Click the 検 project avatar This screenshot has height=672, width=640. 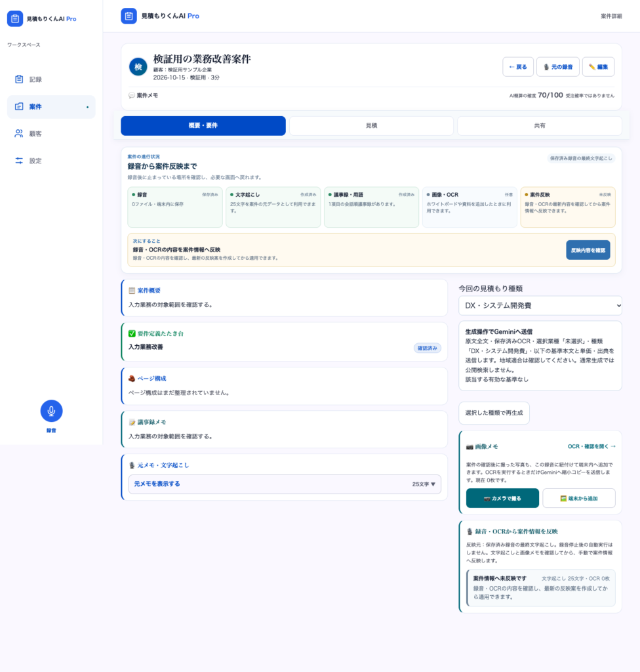138,67
